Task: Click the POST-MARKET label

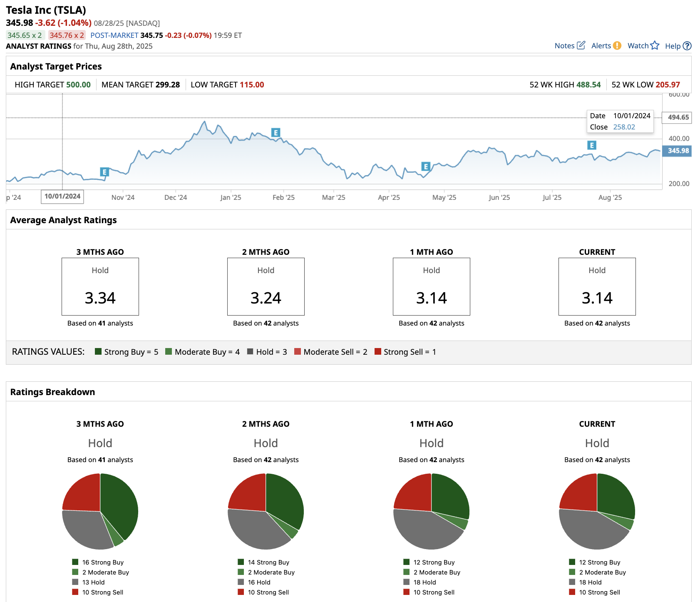Action: [x=114, y=35]
